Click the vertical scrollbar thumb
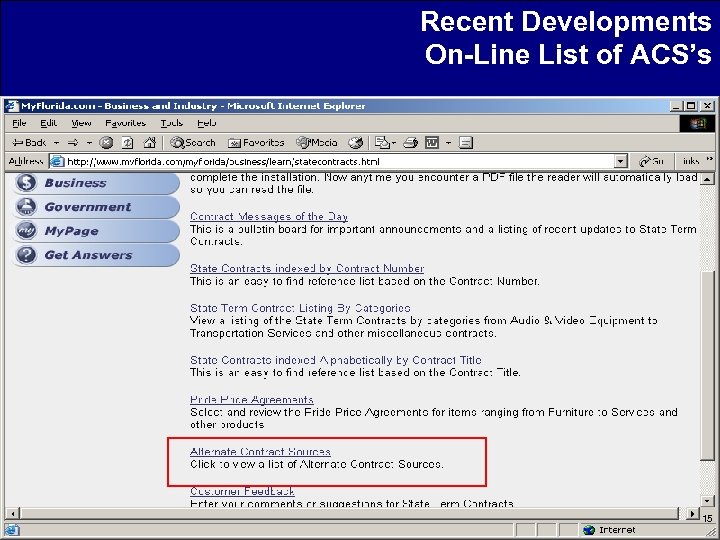 (707, 365)
